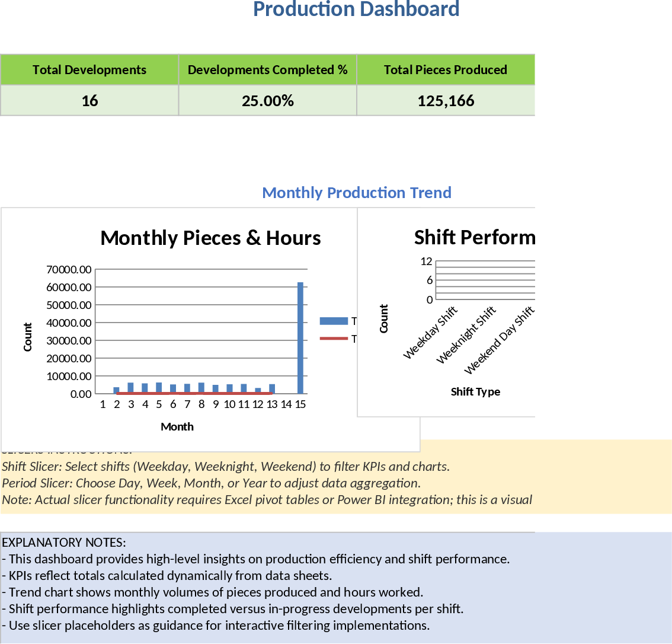Select the Month axis title

point(177,427)
